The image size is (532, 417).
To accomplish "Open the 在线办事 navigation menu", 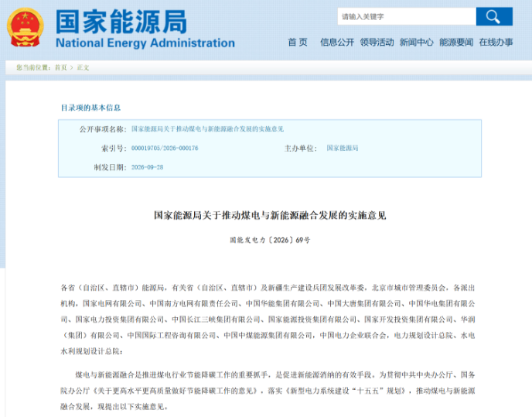I will [496, 42].
